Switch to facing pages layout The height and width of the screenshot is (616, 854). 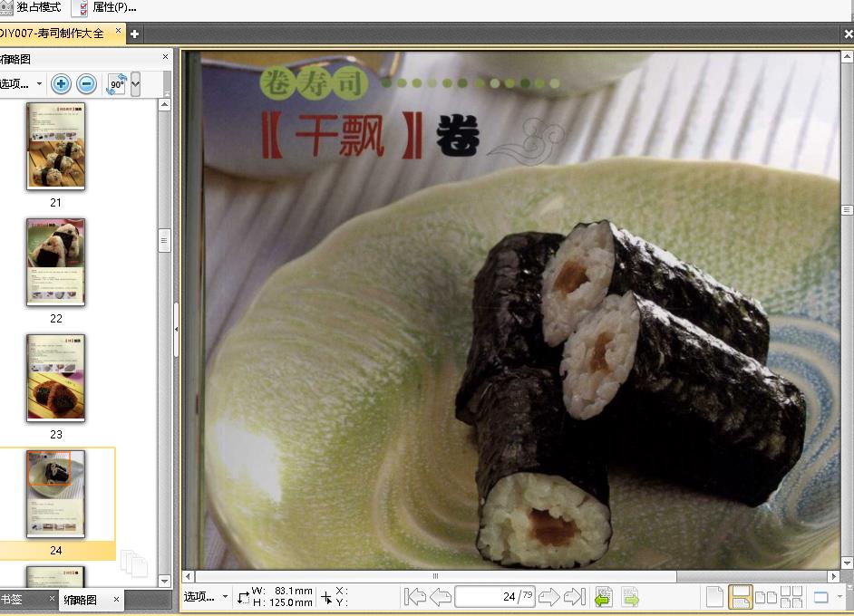pos(766,598)
